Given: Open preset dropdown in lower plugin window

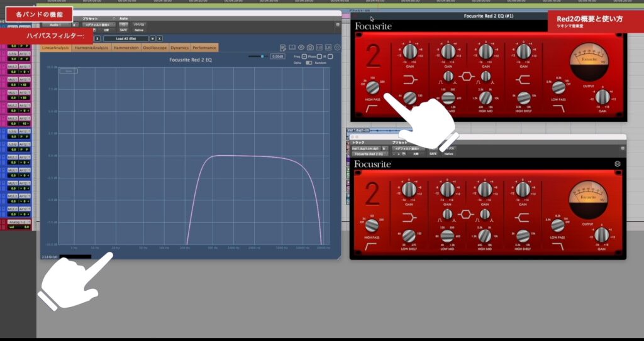Looking at the screenshot, I should coord(408,148).
